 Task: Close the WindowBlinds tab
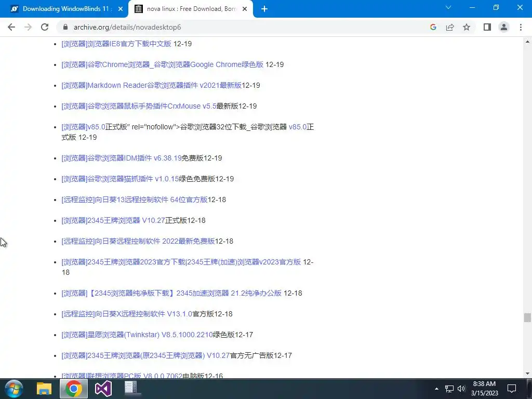[x=121, y=9]
